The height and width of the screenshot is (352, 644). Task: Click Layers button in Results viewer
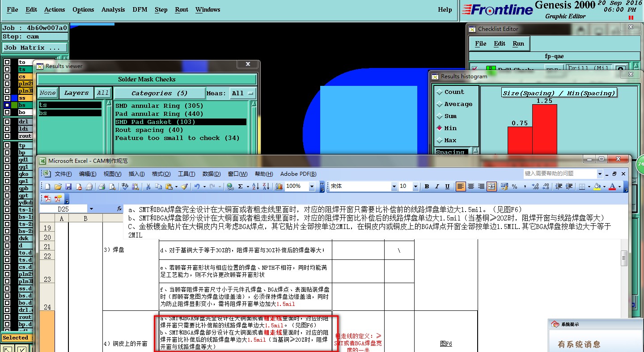pos(76,93)
